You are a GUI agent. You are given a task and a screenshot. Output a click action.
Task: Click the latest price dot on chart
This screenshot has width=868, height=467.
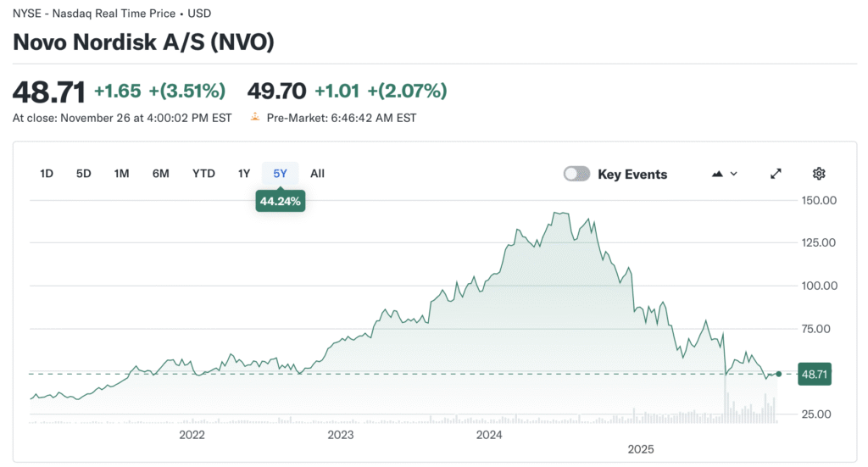[x=779, y=374]
